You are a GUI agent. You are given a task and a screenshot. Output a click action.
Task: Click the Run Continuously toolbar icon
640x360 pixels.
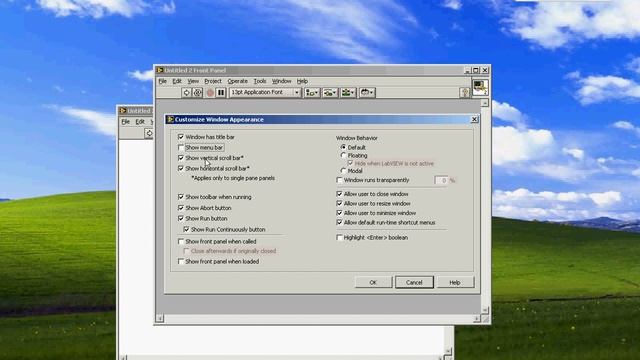[198, 93]
